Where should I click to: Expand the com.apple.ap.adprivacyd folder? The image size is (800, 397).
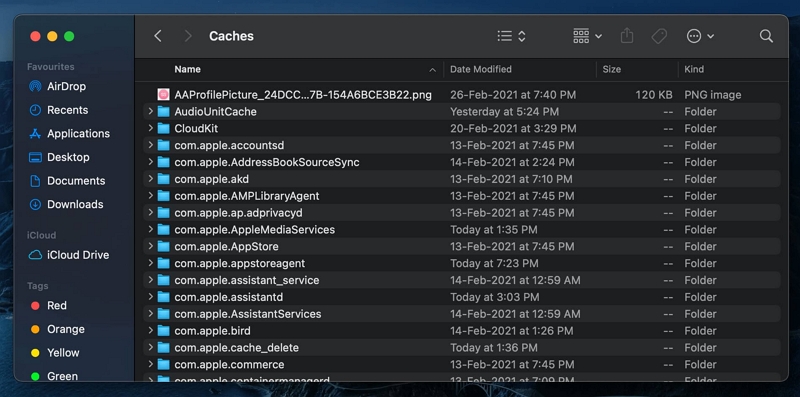coord(151,212)
